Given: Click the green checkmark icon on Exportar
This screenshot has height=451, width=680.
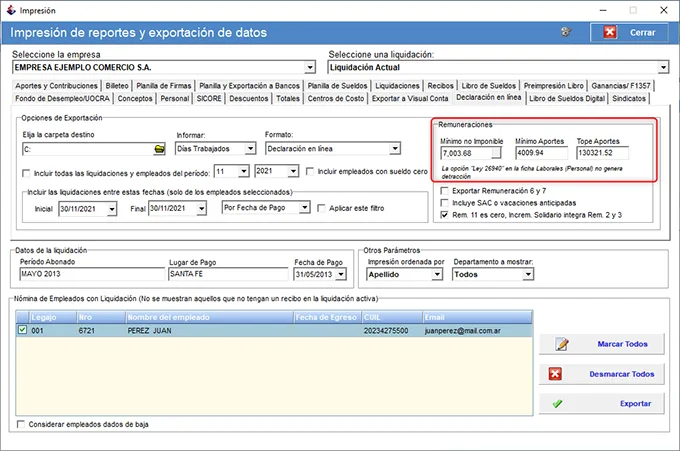Looking at the screenshot, I should 558,404.
